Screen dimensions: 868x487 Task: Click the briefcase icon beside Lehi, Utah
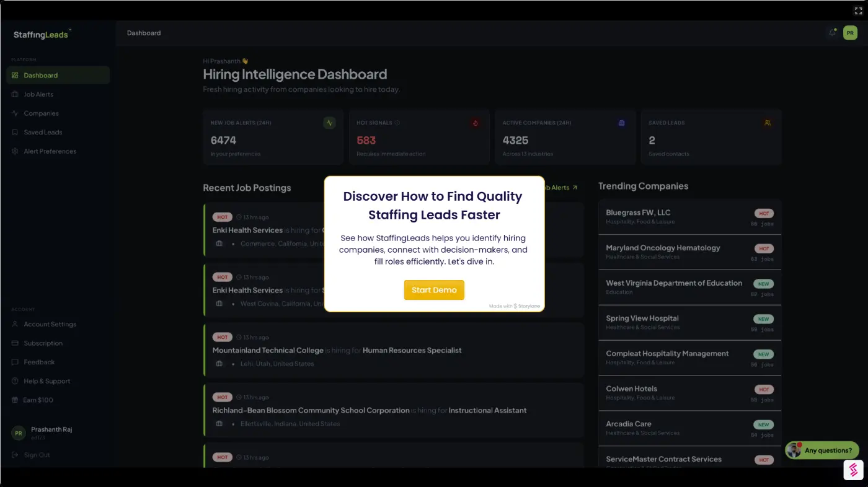point(219,364)
